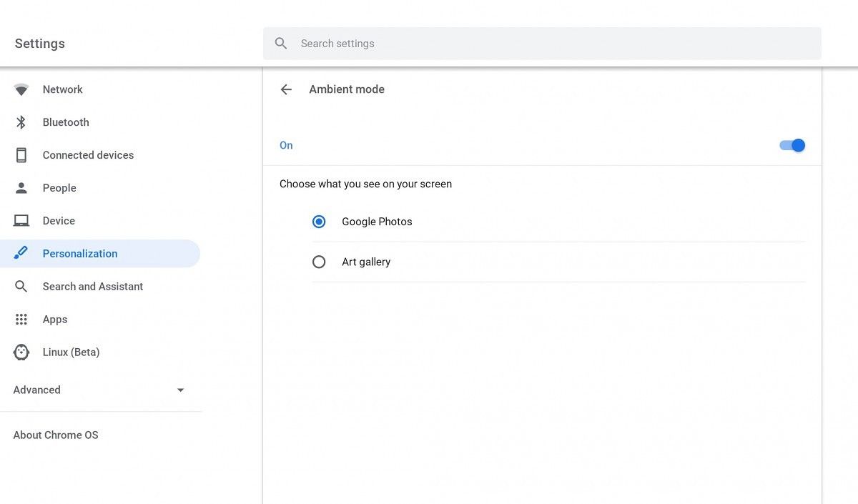Open Search and Assistant settings

point(92,286)
